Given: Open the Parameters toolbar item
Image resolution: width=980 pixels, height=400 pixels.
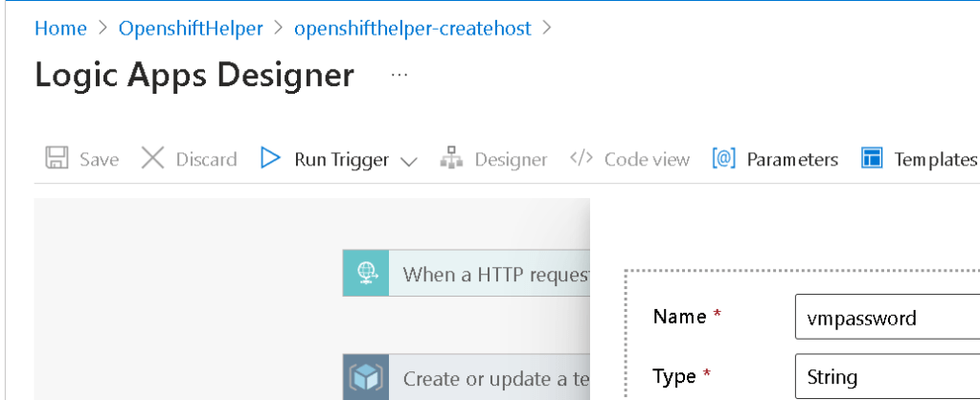Looking at the screenshot, I should 775,159.
